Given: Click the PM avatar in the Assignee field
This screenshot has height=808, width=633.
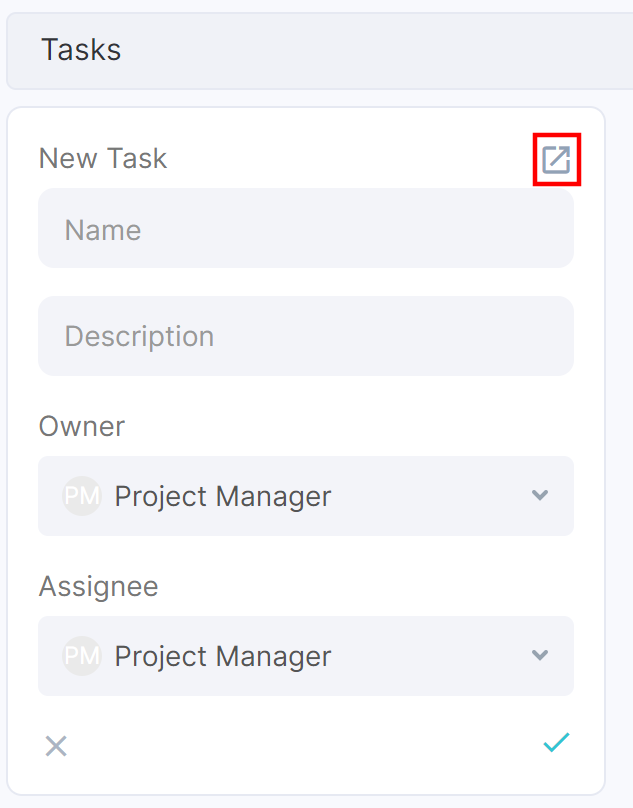Looking at the screenshot, I should point(82,655).
